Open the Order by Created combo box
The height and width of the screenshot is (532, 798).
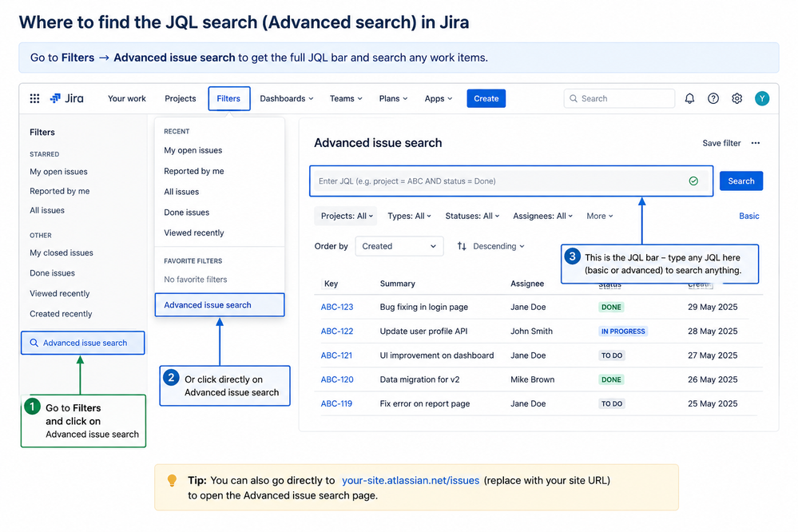point(399,246)
